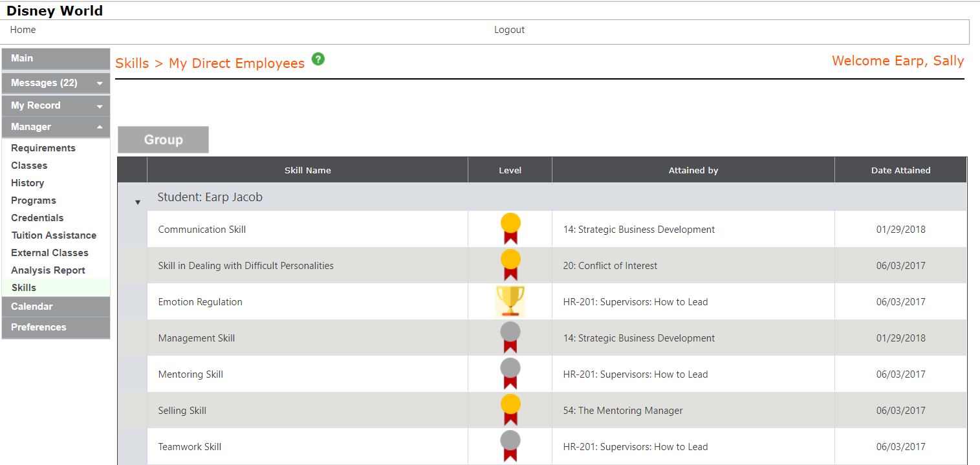Click the silver medal for Management Skill
The height and width of the screenshot is (465, 980).
(x=510, y=337)
